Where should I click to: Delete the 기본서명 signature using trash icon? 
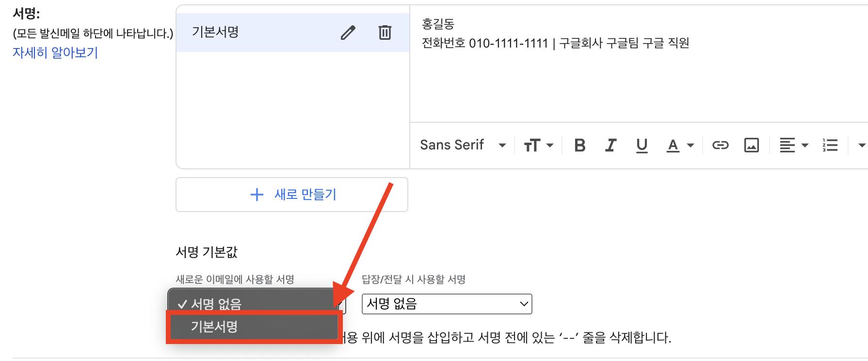(x=384, y=32)
